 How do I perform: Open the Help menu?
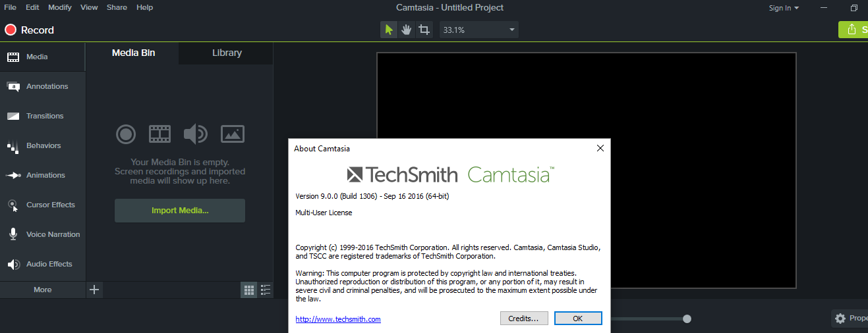pyautogui.click(x=144, y=7)
